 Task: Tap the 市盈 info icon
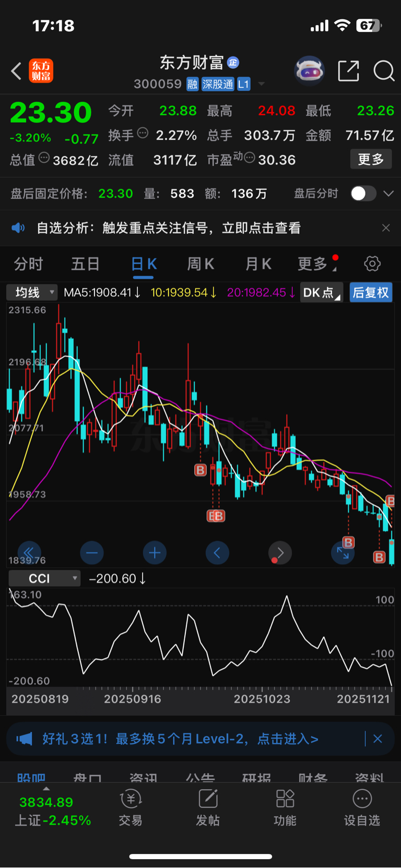(x=250, y=157)
